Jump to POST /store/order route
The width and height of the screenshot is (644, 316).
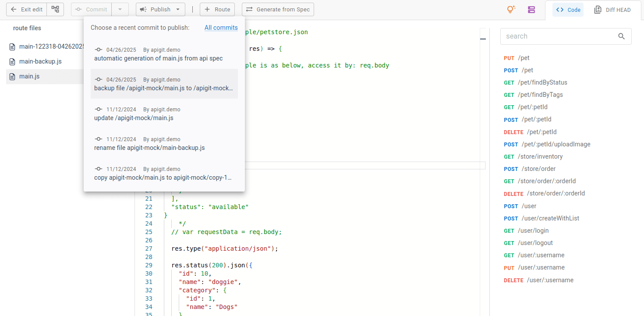(530, 169)
